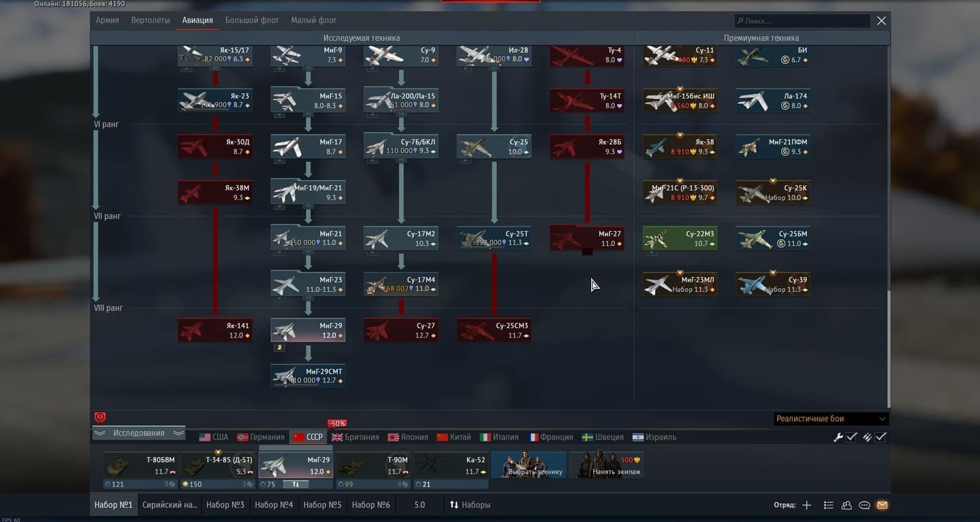Select the МиГ-27 aircraft card

tap(587, 238)
